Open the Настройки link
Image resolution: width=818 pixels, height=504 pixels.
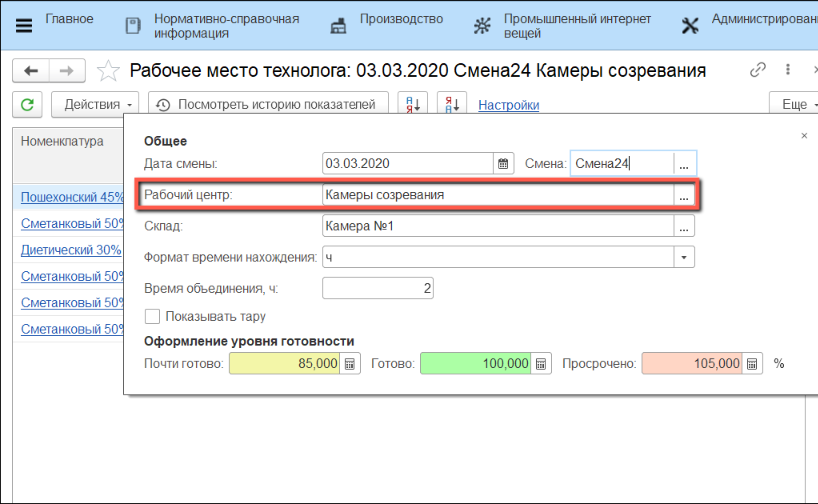pos(508,105)
